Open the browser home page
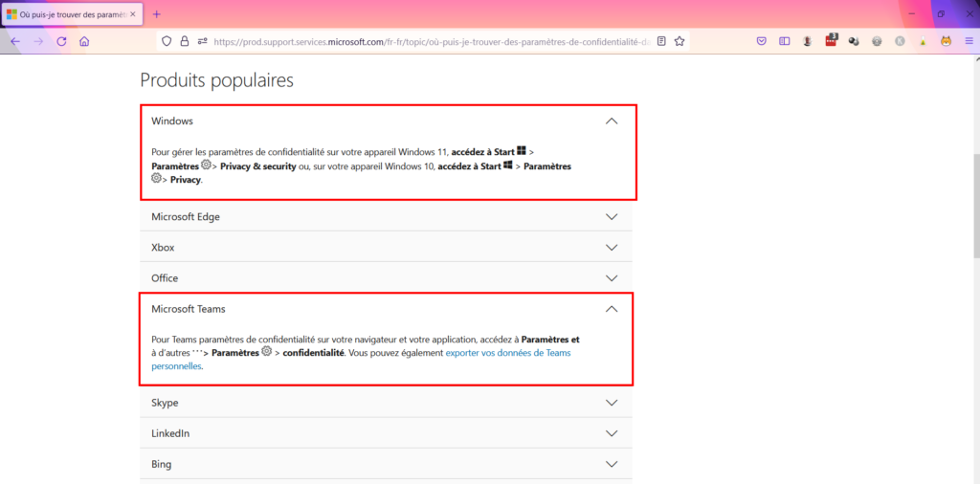Viewport: 980px width, 484px height. 84,42
